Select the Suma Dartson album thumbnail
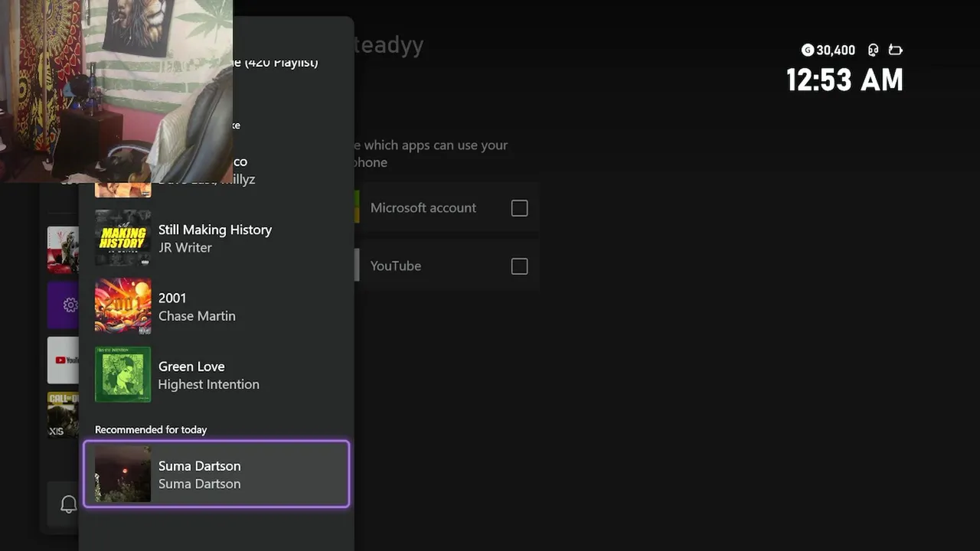980x551 pixels. pos(122,474)
